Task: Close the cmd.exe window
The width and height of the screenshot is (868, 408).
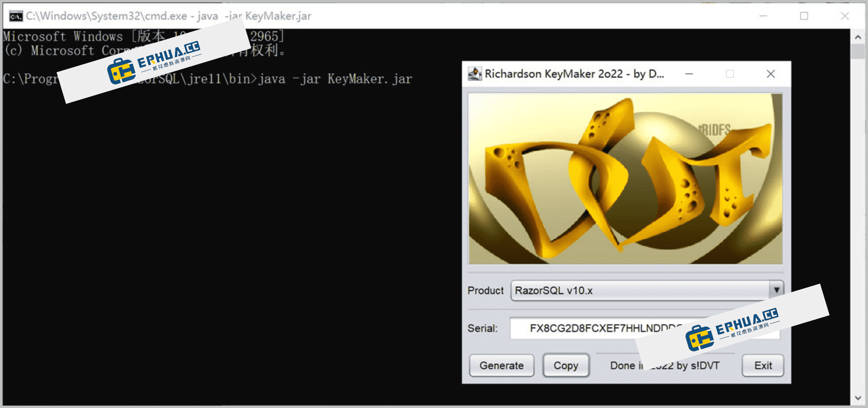Action: pyautogui.click(x=845, y=16)
